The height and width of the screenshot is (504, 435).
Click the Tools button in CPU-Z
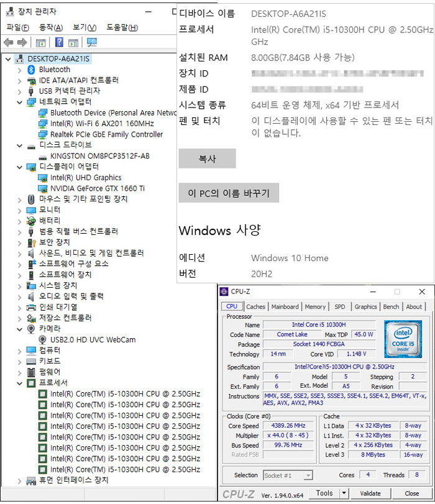point(324,493)
